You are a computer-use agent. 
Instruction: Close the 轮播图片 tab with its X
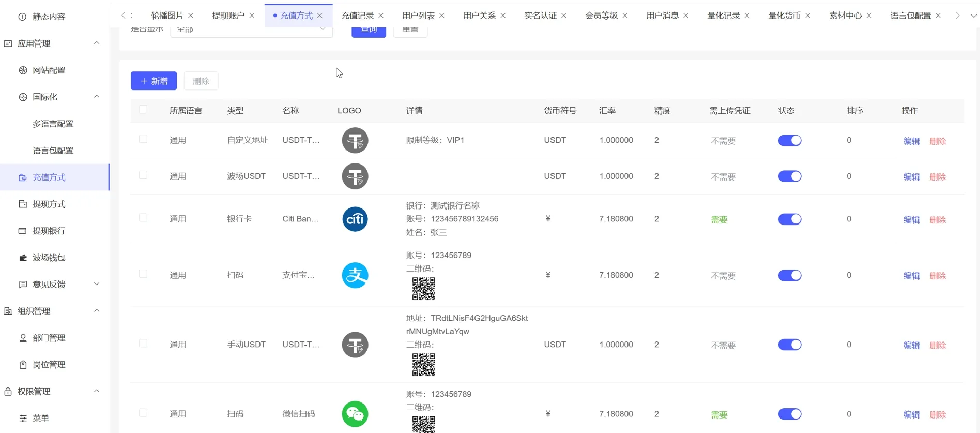(x=191, y=16)
